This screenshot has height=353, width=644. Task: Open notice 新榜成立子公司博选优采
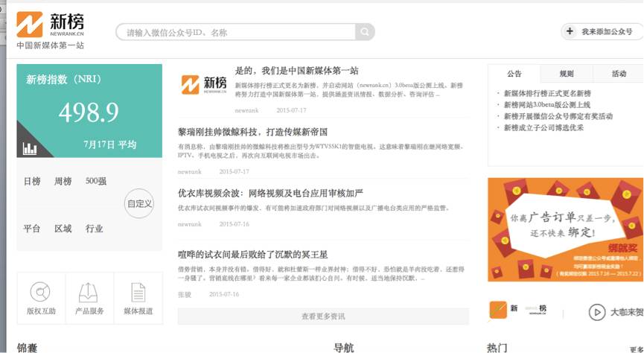[x=543, y=128]
